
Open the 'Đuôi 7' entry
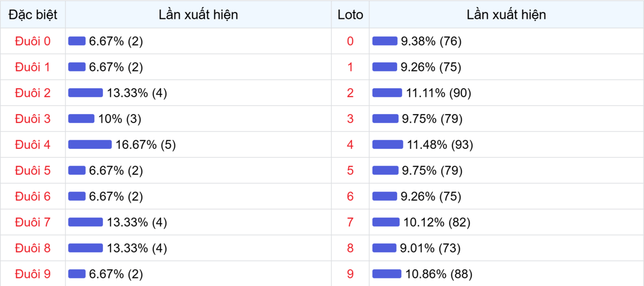tap(33, 222)
